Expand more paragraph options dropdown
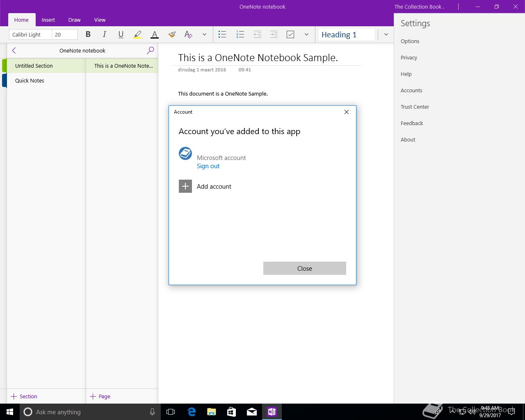This screenshot has height=420, width=525. point(306,34)
